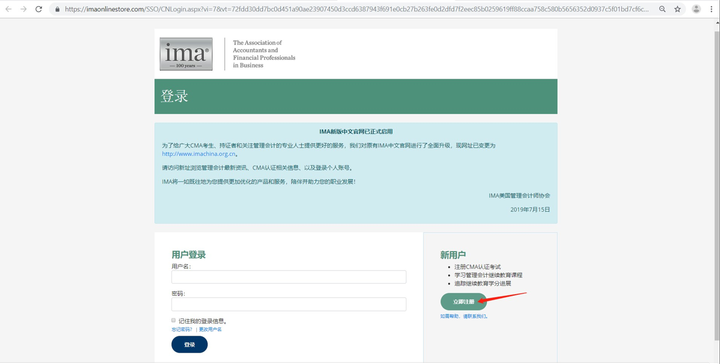The image size is (720, 364).
Task: Click the 注册CMA认证考试 bullet text
Action: 478,267
